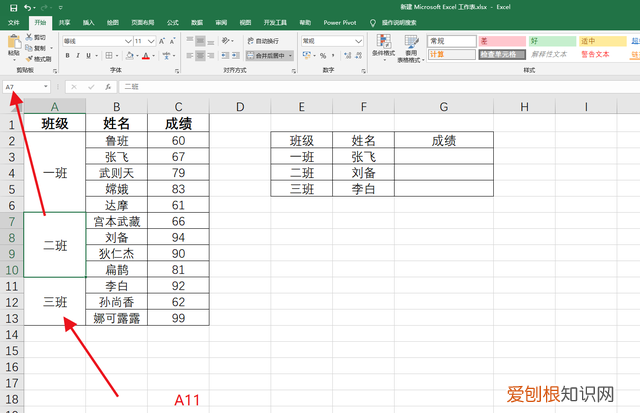Switch to the Formulas (公式) tab
The height and width of the screenshot is (413, 640).
coord(173,23)
